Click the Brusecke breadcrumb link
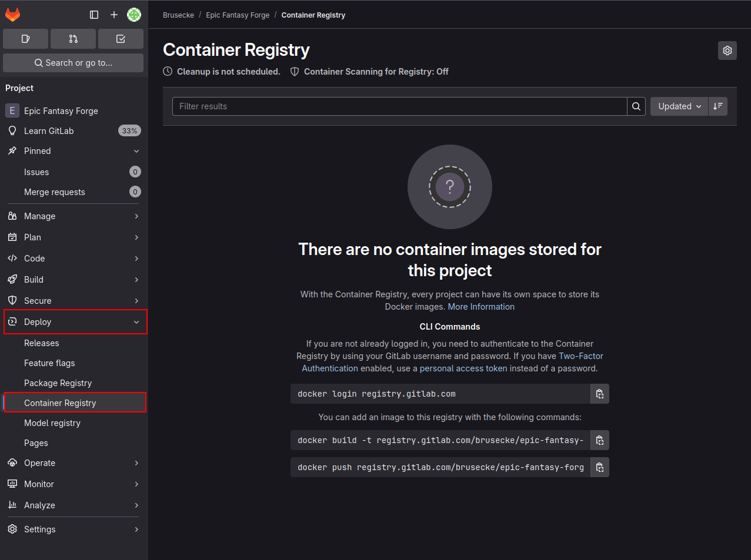751x560 pixels. click(178, 15)
